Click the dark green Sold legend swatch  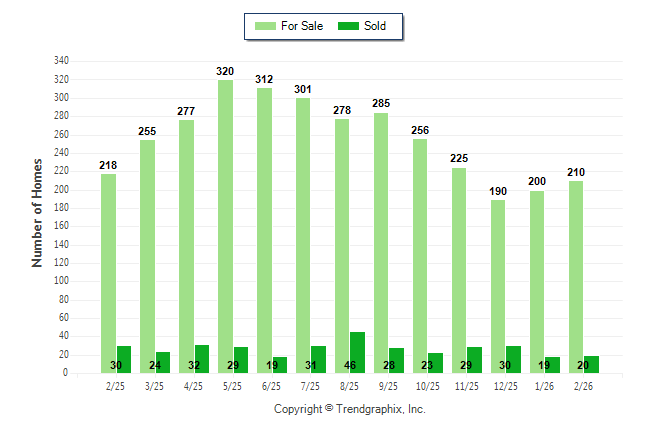click(x=351, y=26)
